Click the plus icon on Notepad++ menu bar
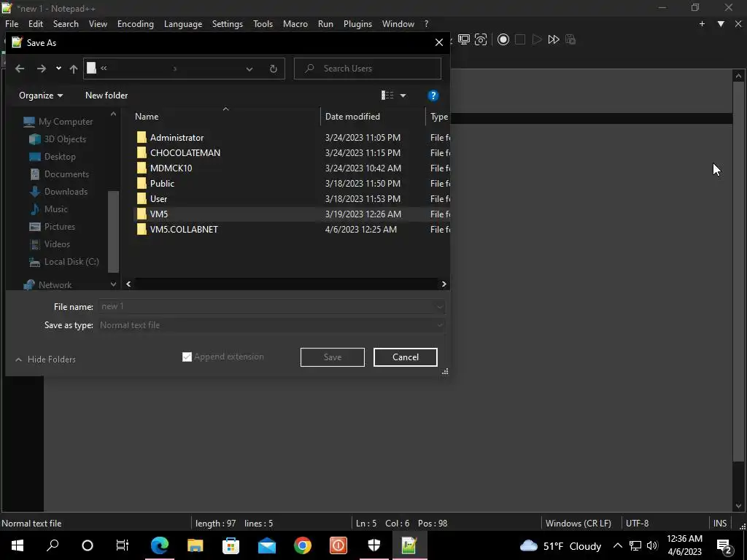The height and width of the screenshot is (560, 747). coord(702,24)
